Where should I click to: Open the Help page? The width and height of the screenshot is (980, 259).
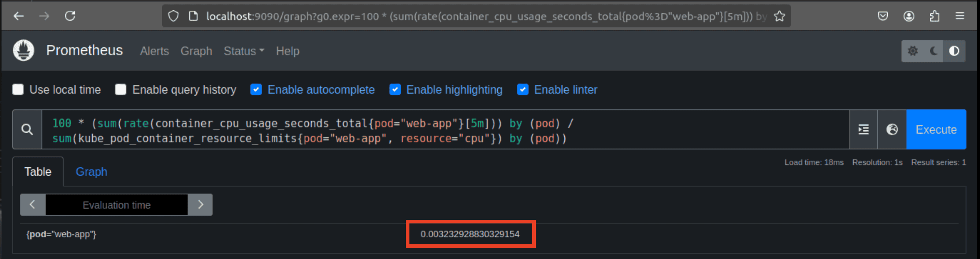click(x=287, y=51)
